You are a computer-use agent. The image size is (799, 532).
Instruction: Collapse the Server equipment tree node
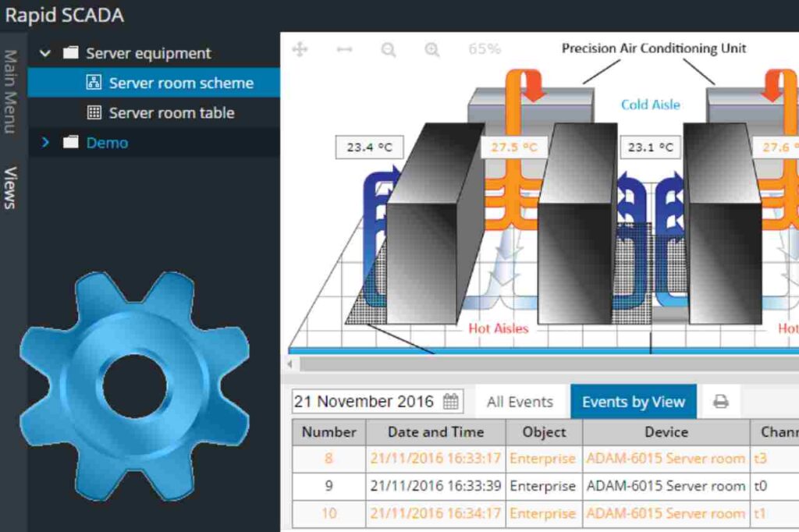44,52
